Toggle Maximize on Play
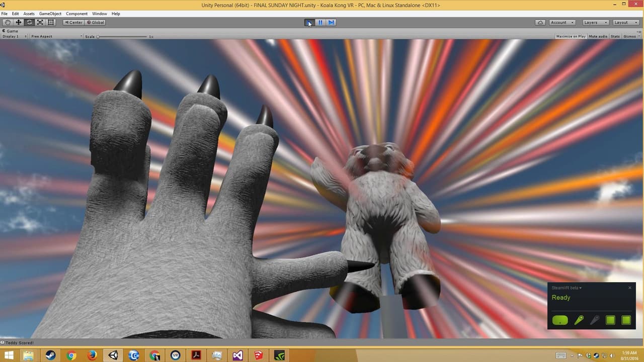 571,37
